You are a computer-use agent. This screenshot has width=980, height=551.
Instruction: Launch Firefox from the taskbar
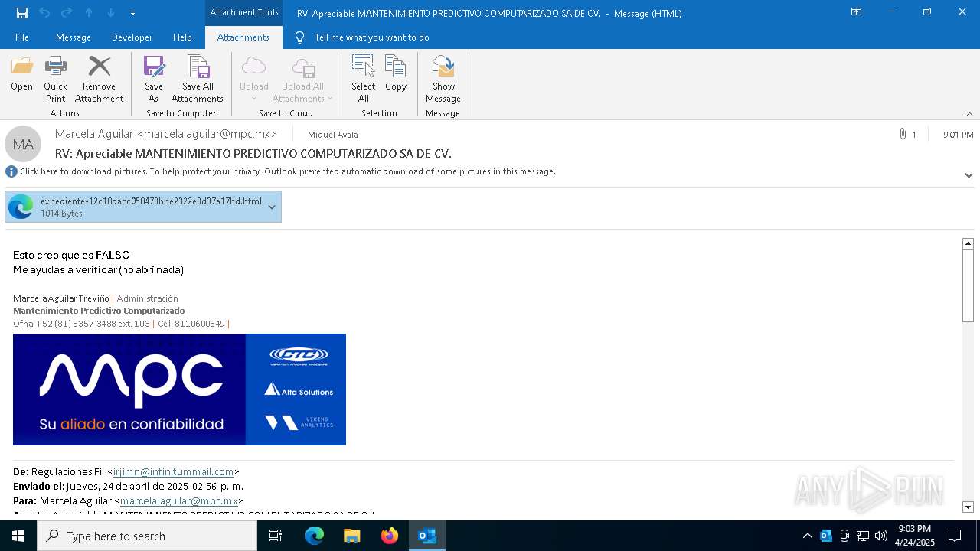390,536
